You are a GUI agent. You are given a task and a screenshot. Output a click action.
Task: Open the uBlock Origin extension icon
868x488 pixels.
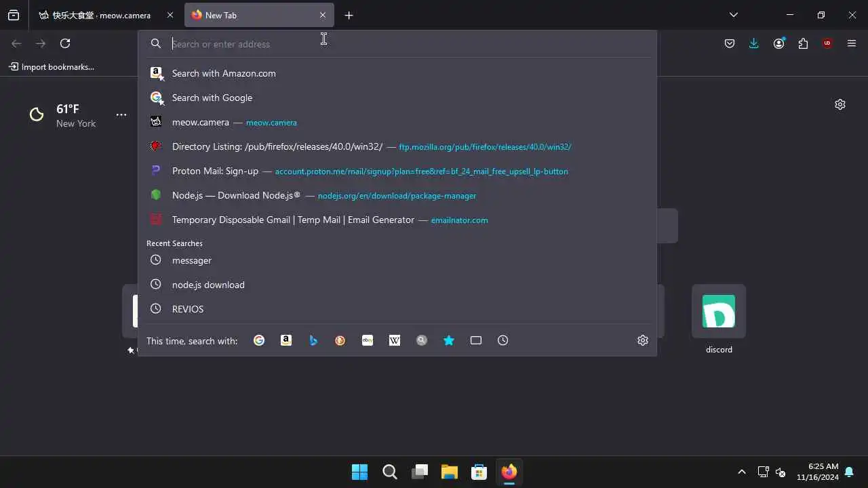827,43
